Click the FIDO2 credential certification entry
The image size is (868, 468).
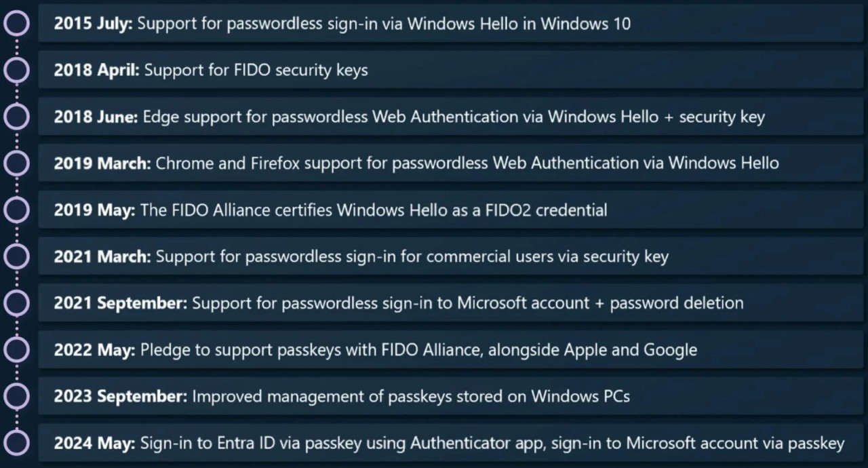click(330, 210)
